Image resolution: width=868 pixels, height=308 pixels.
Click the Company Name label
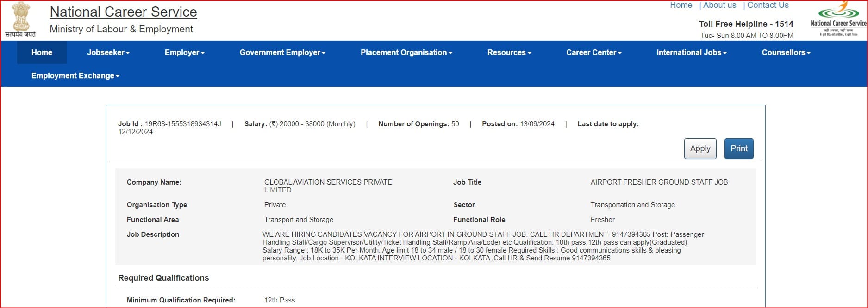tap(154, 182)
